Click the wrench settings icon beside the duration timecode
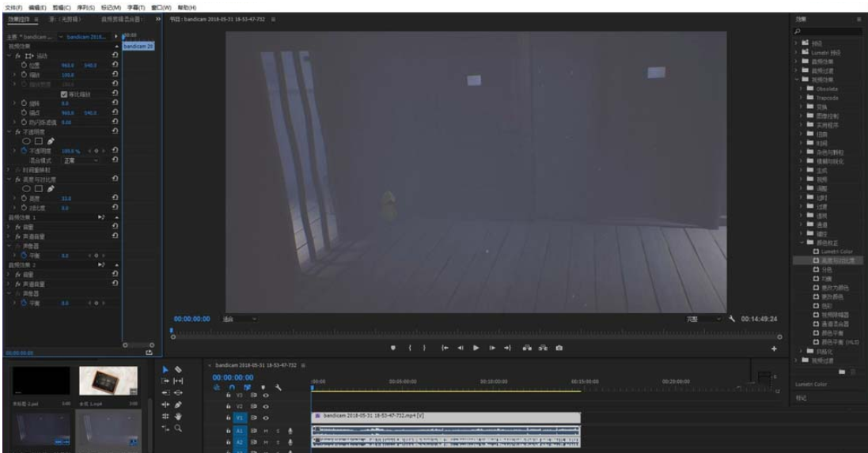 click(733, 319)
